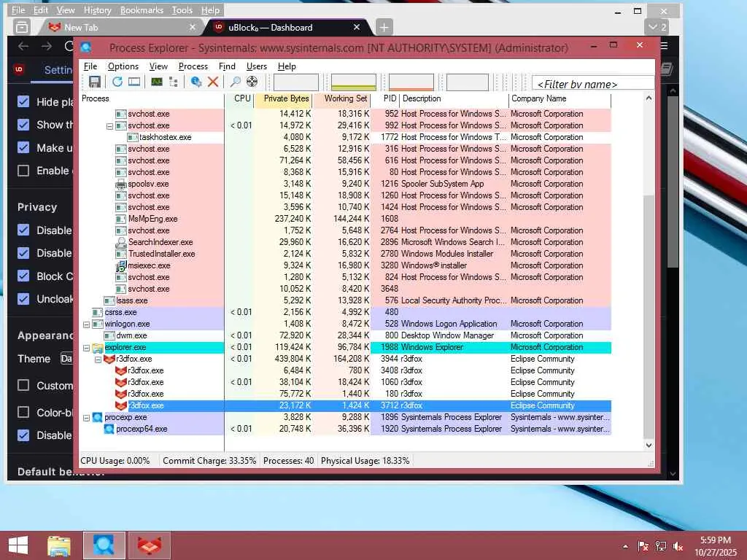Click the green commit history mini graph
The width and height of the screenshot is (747, 560).
(x=354, y=82)
